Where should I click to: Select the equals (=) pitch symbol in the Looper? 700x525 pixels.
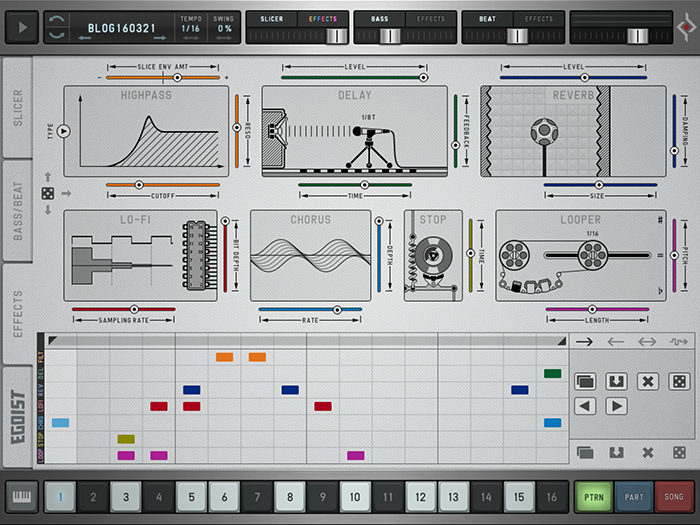660,255
